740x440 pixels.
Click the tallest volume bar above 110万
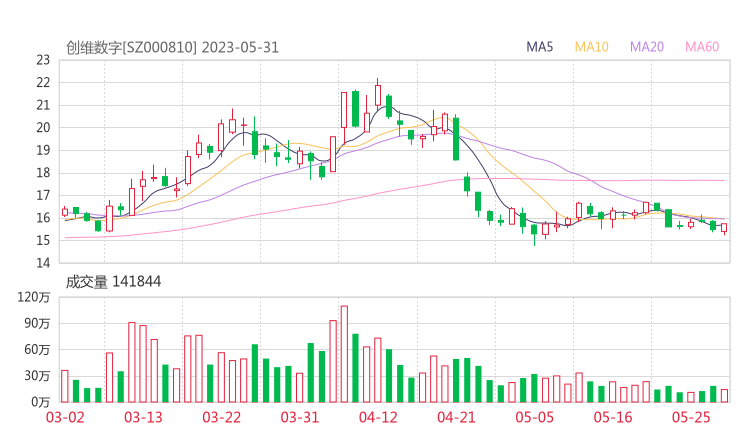pyautogui.click(x=344, y=354)
